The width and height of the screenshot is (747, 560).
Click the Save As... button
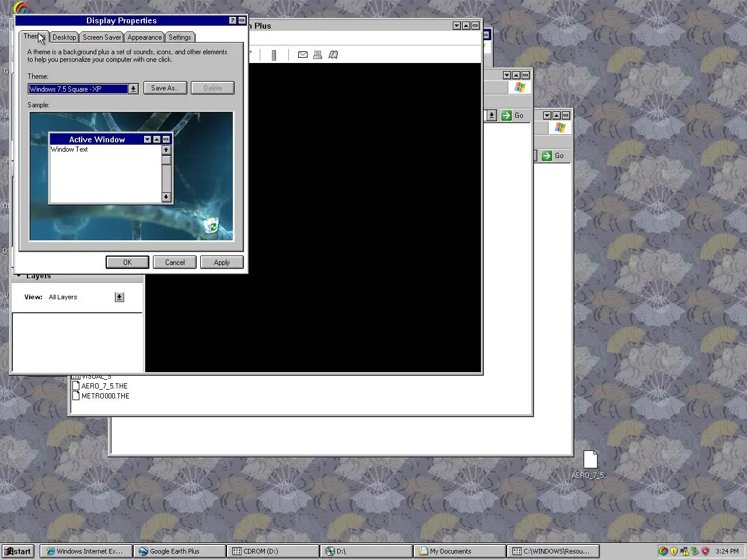165,88
